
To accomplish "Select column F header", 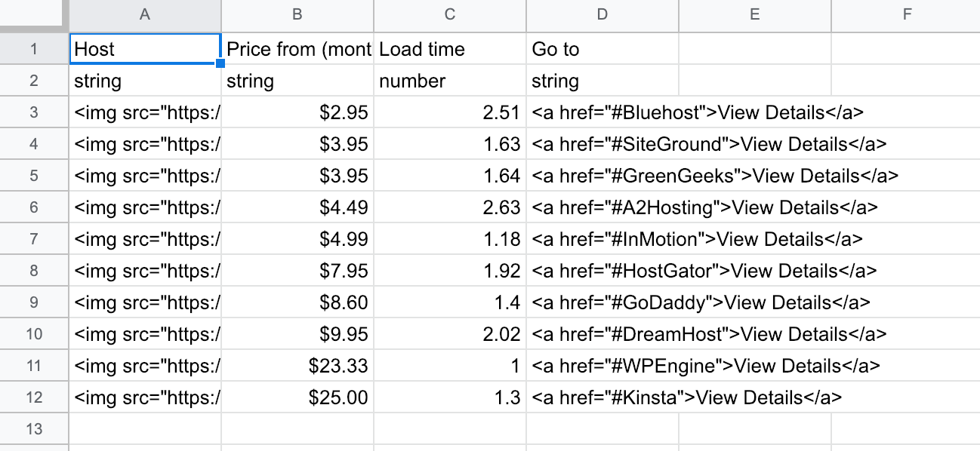I will [x=906, y=15].
